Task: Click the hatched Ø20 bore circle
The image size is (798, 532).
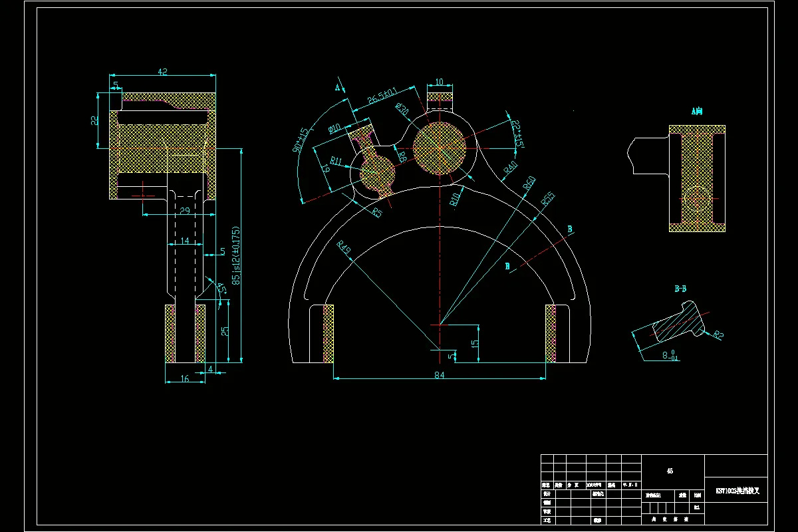Action: tap(440, 148)
